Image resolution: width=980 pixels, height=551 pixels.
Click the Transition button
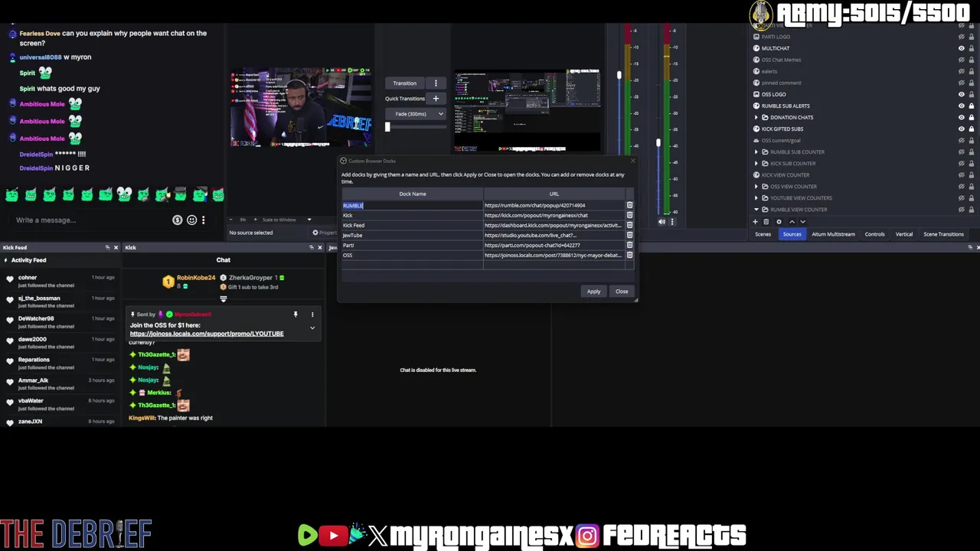[405, 83]
